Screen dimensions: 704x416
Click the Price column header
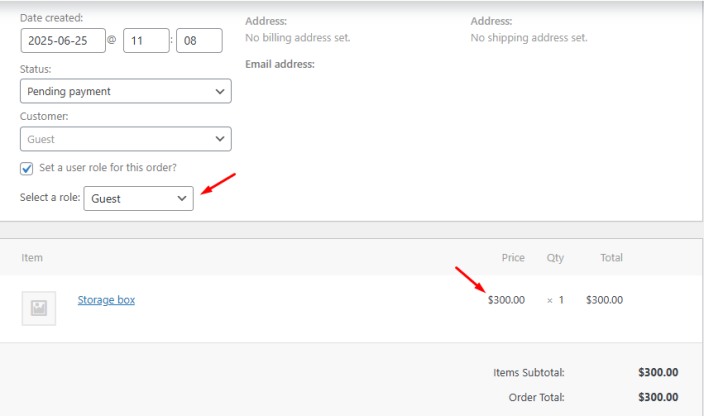[x=513, y=258]
